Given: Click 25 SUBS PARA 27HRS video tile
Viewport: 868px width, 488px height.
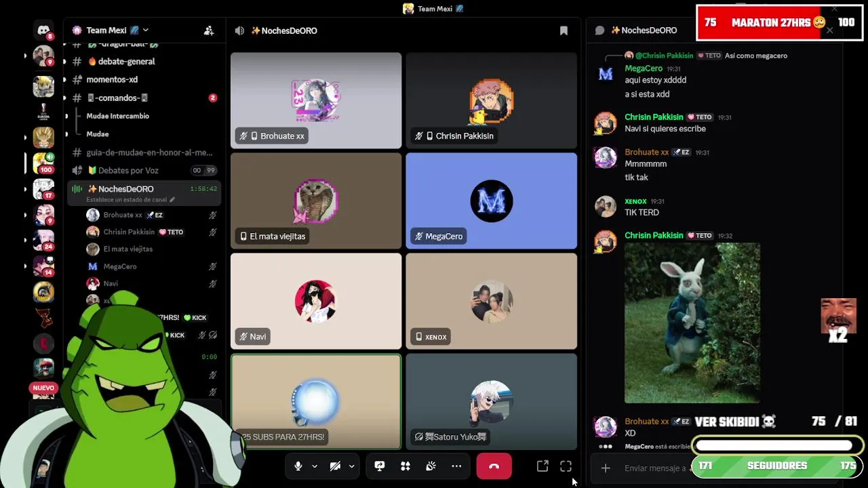Looking at the screenshot, I should coord(316,401).
